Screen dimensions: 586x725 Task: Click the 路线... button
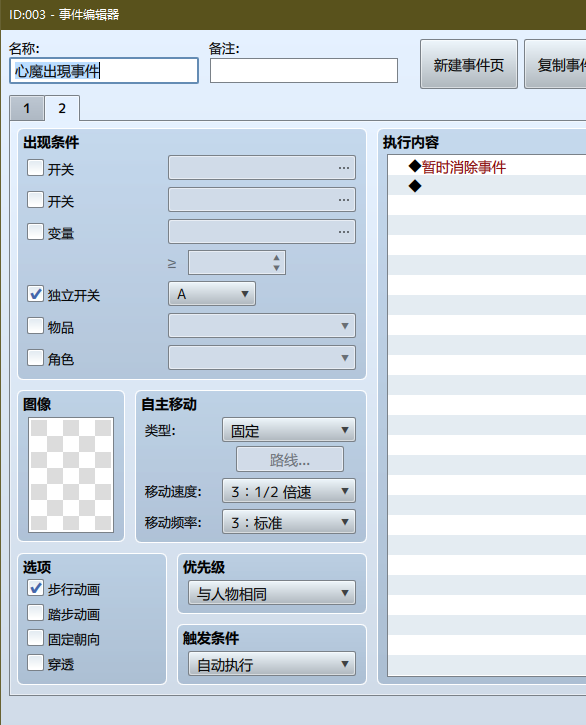coord(290,460)
